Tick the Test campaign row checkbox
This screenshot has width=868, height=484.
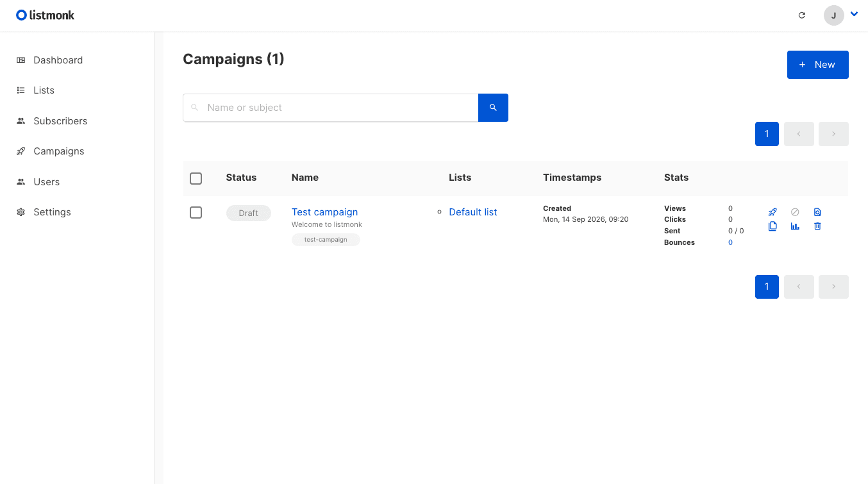(x=196, y=212)
